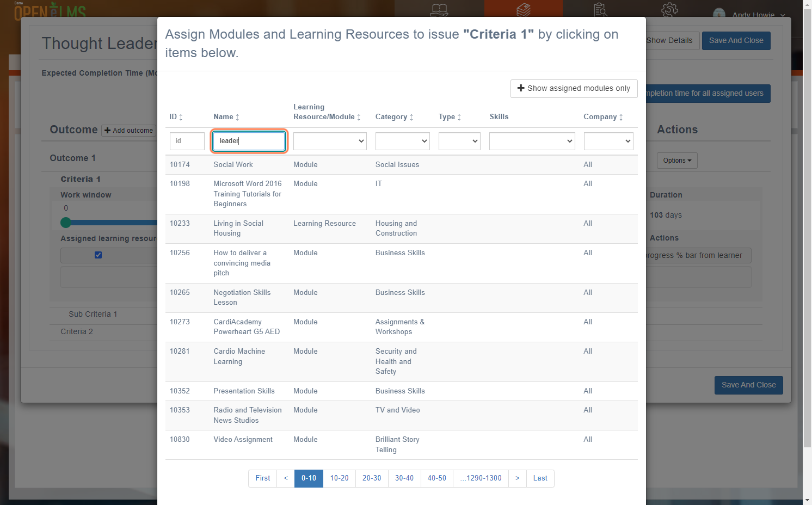Image resolution: width=812 pixels, height=505 pixels.
Task: Select Criteria 2 in the outcome list
Action: pos(77,332)
